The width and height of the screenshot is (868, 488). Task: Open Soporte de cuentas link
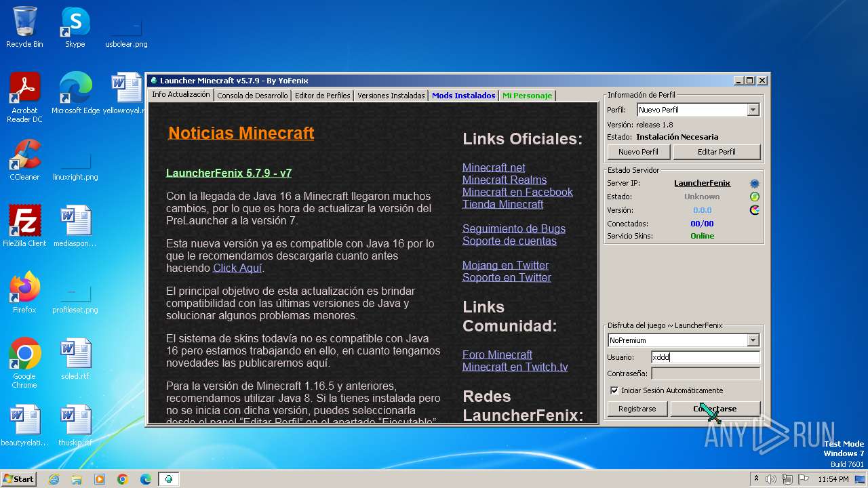pyautogui.click(x=509, y=241)
